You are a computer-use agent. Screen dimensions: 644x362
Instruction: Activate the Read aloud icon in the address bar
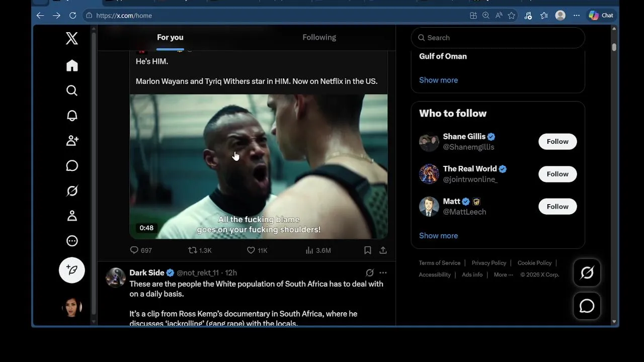[499, 16]
